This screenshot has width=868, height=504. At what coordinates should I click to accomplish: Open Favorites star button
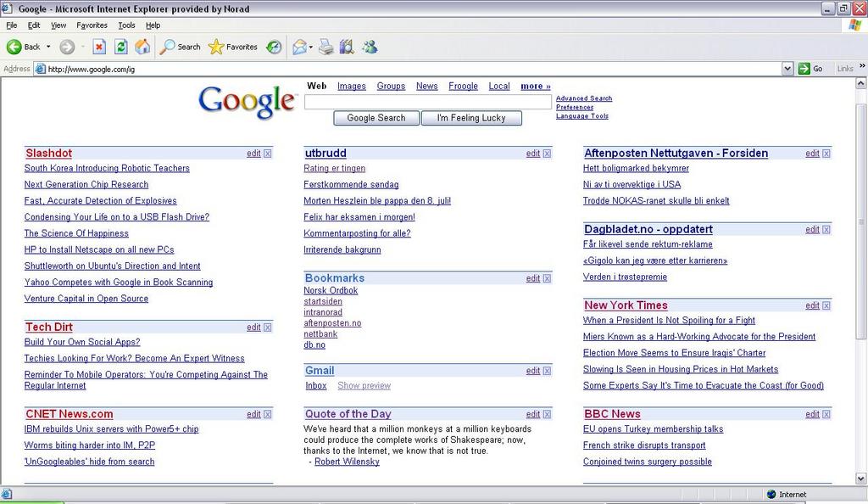tap(232, 47)
